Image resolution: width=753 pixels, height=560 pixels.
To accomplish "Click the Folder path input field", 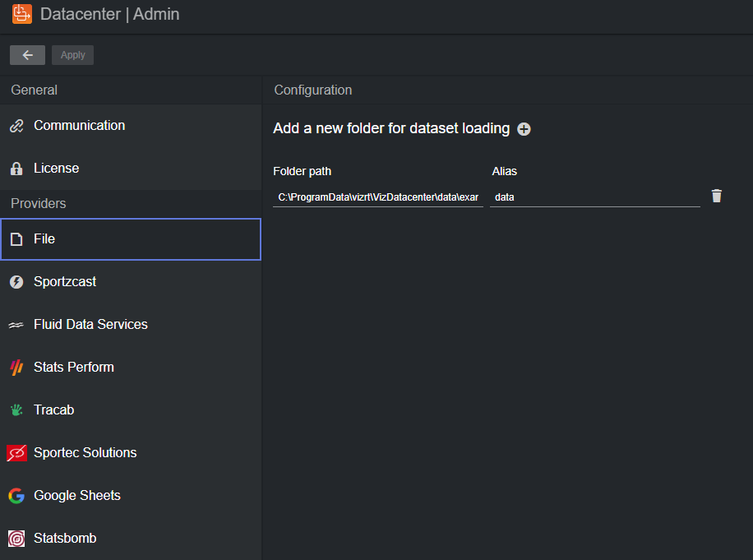I will [x=378, y=197].
